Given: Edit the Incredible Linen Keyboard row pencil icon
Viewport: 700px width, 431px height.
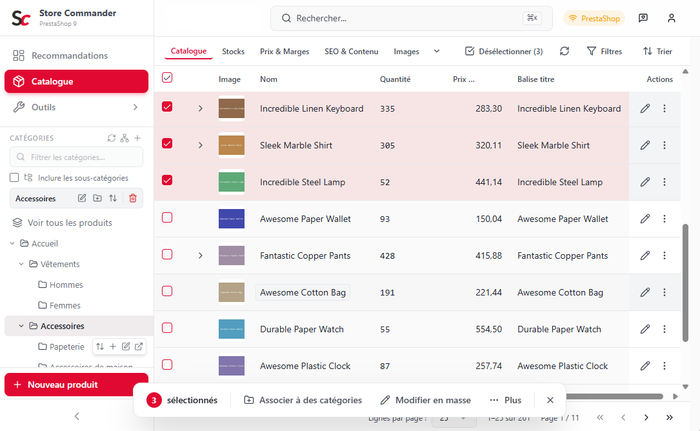Looking at the screenshot, I should click(x=645, y=109).
